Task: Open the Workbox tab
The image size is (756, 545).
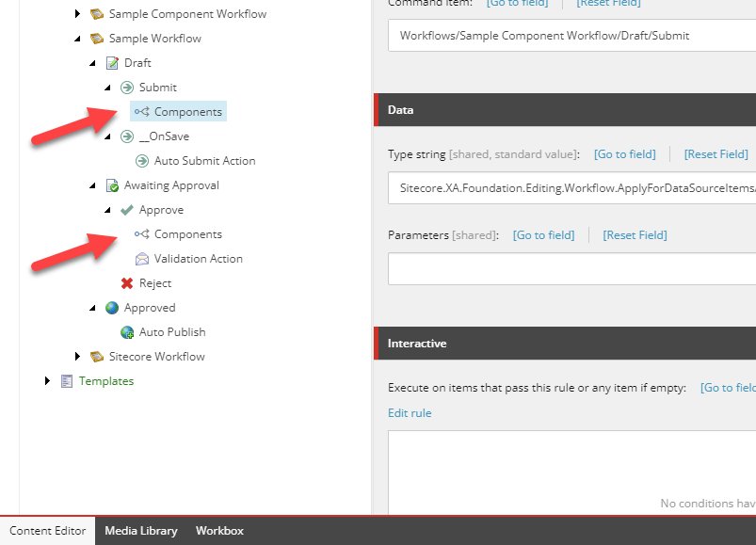Action: click(x=219, y=531)
